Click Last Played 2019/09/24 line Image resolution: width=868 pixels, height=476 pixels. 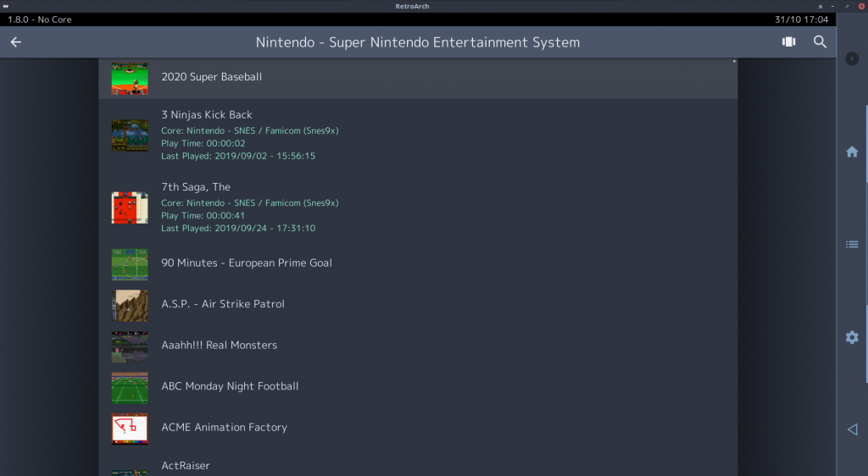click(x=238, y=229)
